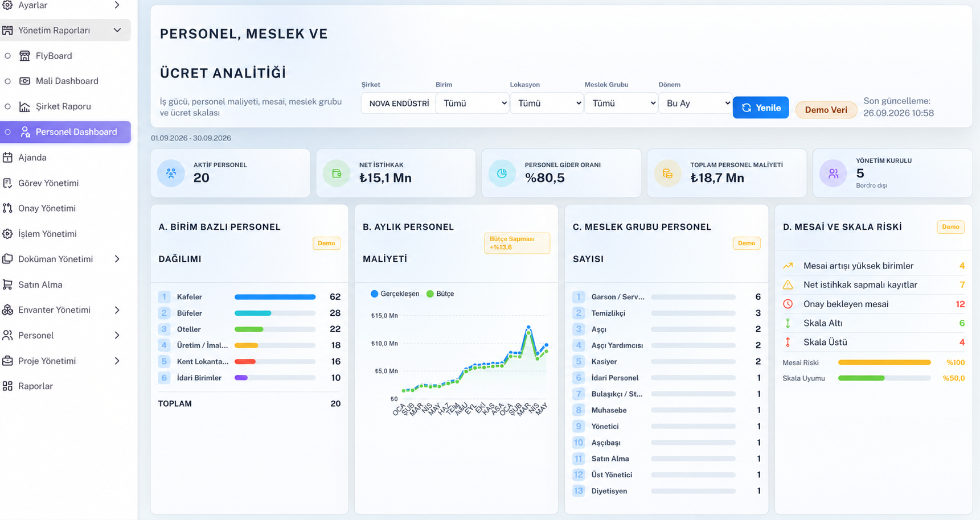The width and height of the screenshot is (980, 520).
Task: Toggle the Gerçekleşen legend series
Action: pos(395,294)
